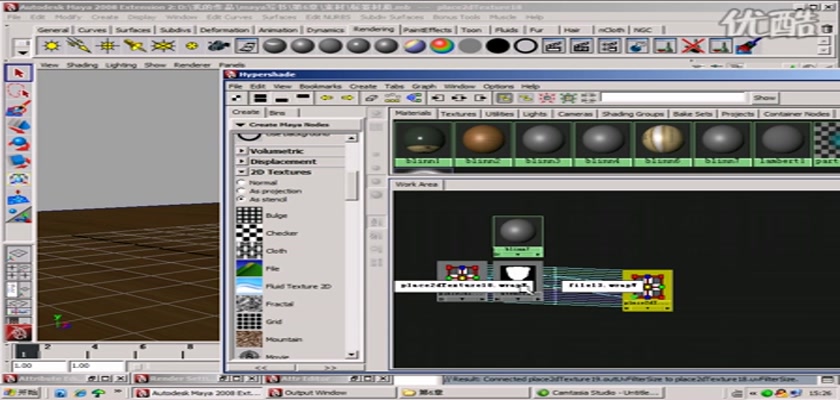Click the checker toggle icon in Hypershade toolbar
Image resolution: width=840 pixels, height=400 pixels.
coord(237,98)
